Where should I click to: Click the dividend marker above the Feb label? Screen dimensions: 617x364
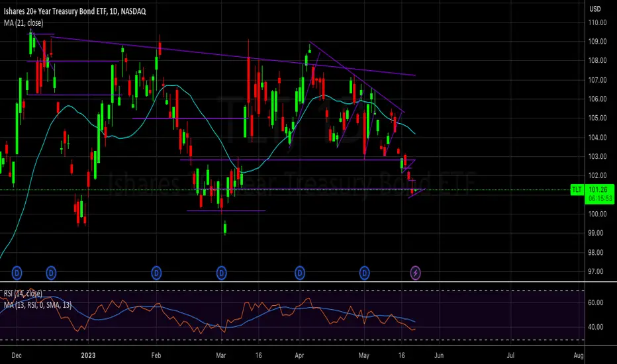click(156, 273)
